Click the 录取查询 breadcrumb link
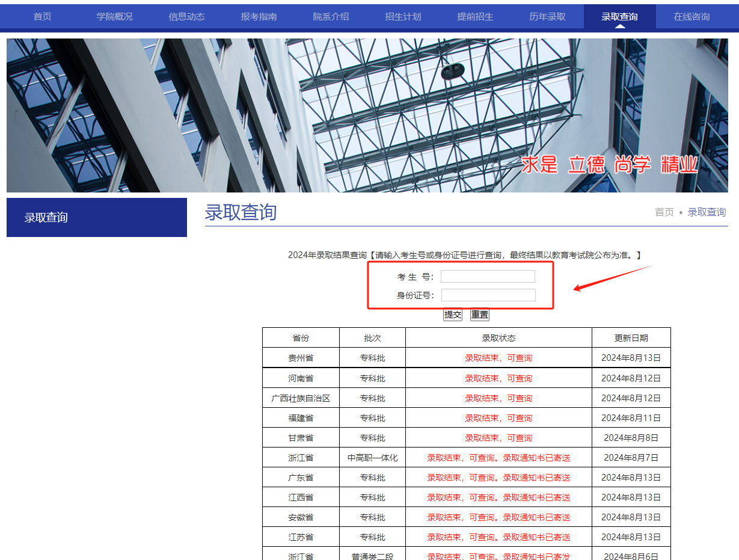 coord(707,212)
